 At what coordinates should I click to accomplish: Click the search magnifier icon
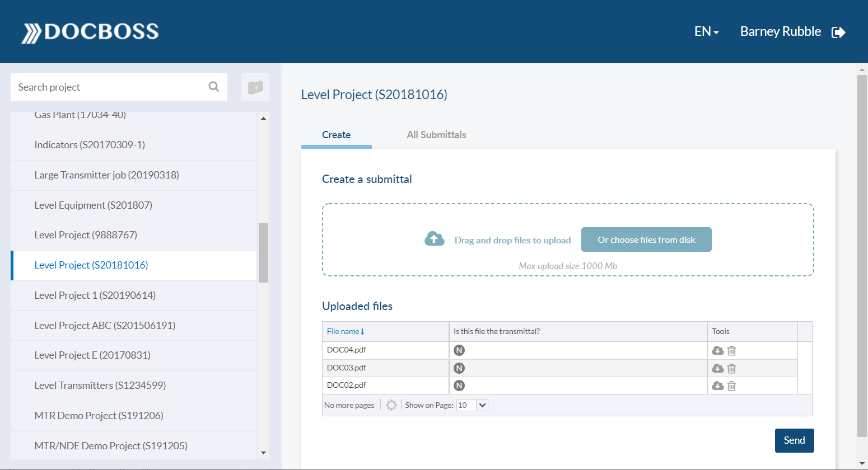[x=213, y=87]
